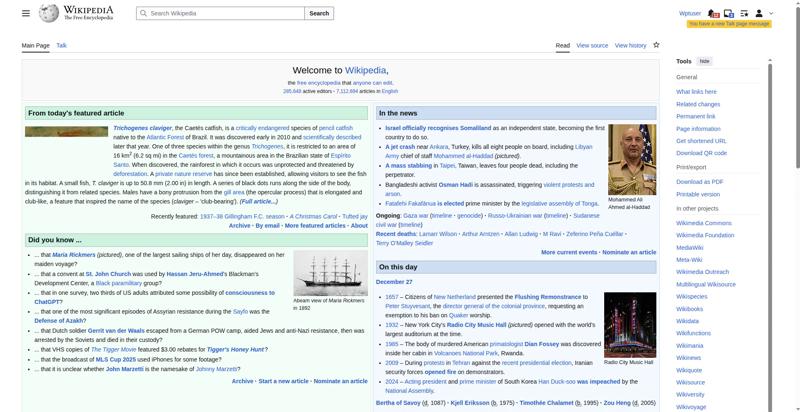Select the View source tab
800x412 pixels.
(592, 45)
